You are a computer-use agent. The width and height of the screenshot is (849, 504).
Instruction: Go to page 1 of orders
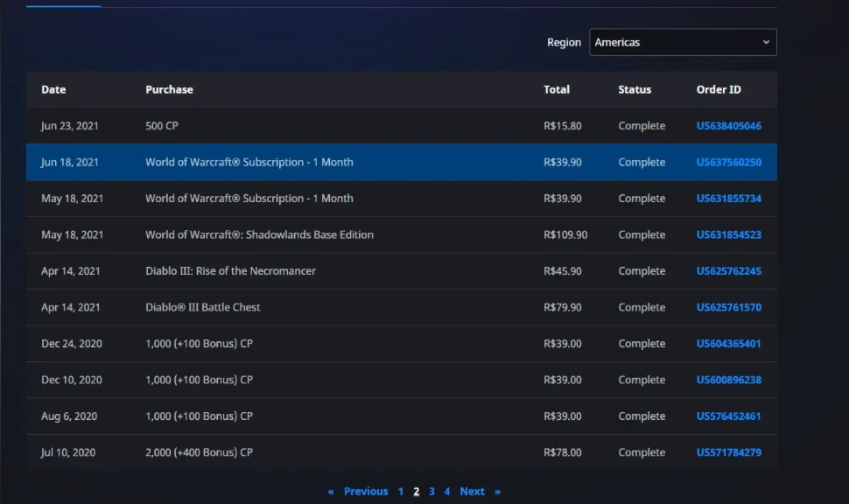pyautogui.click(x=401, y=492)
